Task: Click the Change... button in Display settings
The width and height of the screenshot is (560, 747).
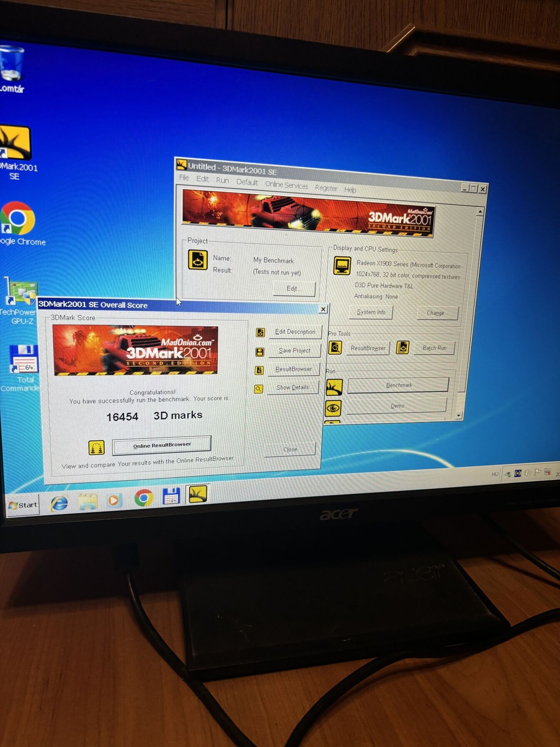Action: (437, 313)
